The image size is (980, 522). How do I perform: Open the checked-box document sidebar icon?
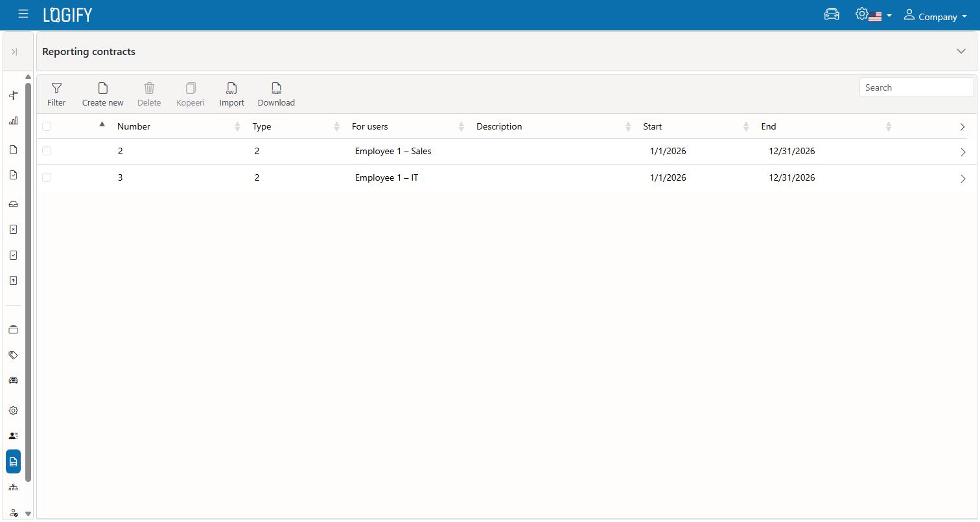[13, 255]
